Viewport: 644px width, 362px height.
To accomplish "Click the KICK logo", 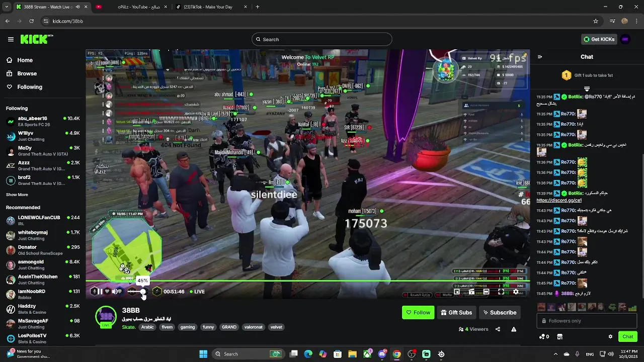I will (x=37, y=39).
